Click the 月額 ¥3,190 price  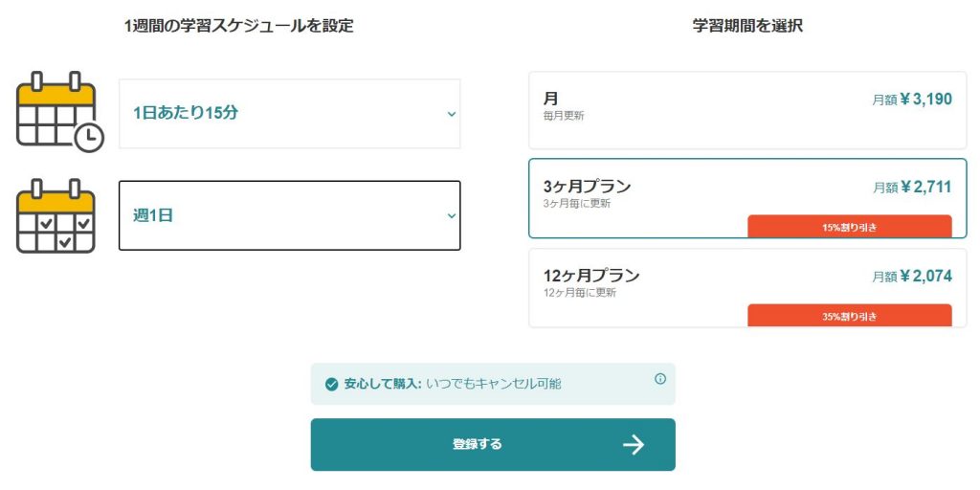[912, 99]
